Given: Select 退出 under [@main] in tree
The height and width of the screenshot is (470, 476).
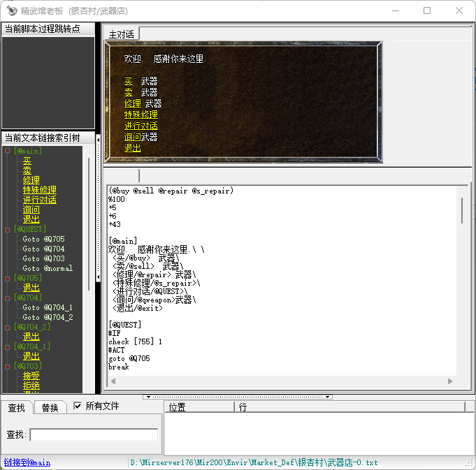Looking at the screenshot, I should click(31, 219).
